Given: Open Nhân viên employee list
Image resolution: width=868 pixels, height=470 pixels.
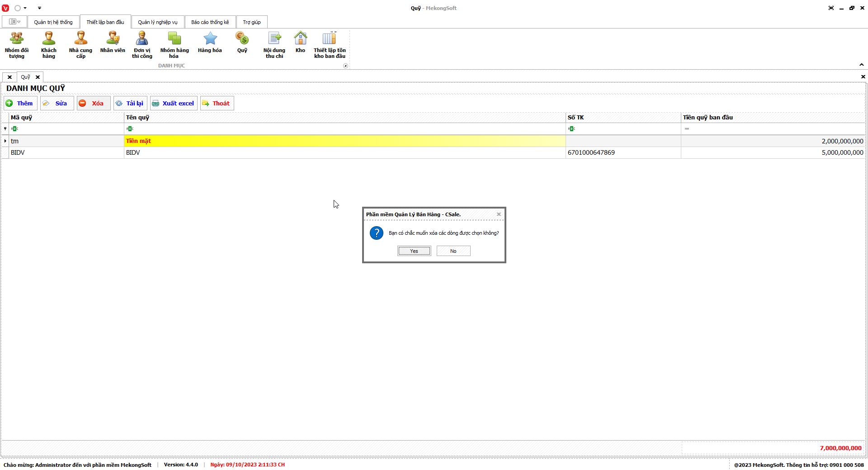Looking at the screenshot, I should [x=113, y=43].
